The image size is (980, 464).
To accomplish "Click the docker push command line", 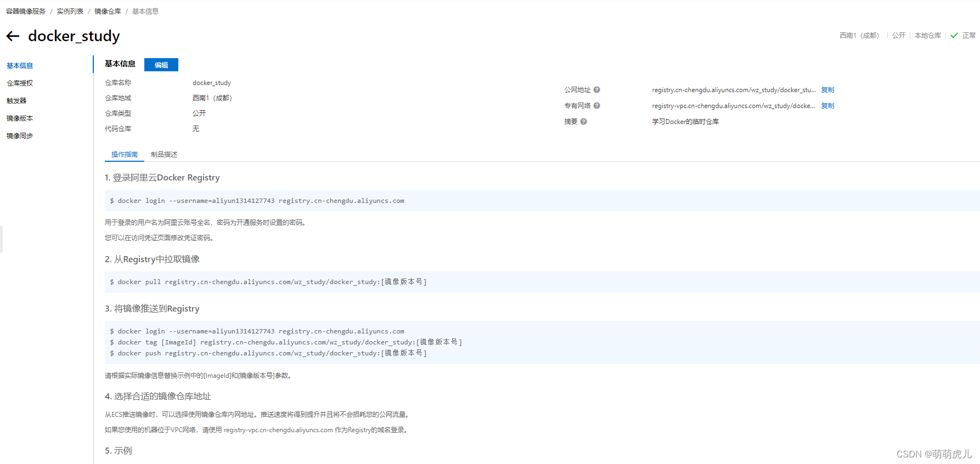I will (x=268, y=353).
